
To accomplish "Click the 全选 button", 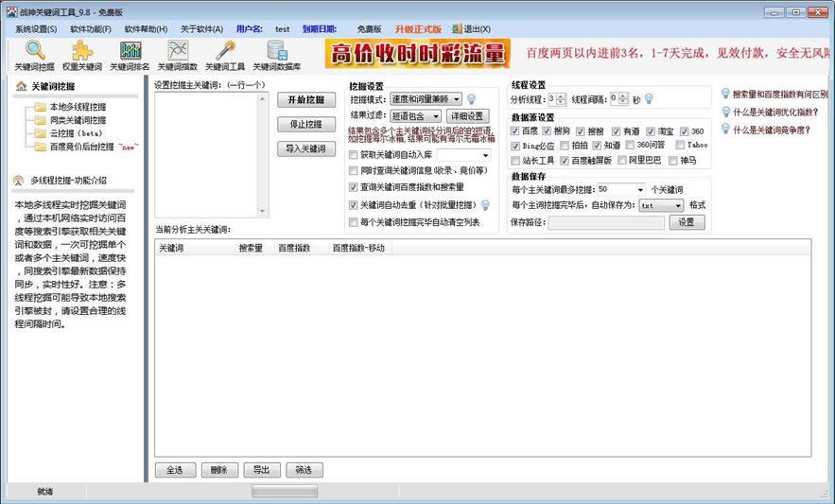I will (175, 470).
